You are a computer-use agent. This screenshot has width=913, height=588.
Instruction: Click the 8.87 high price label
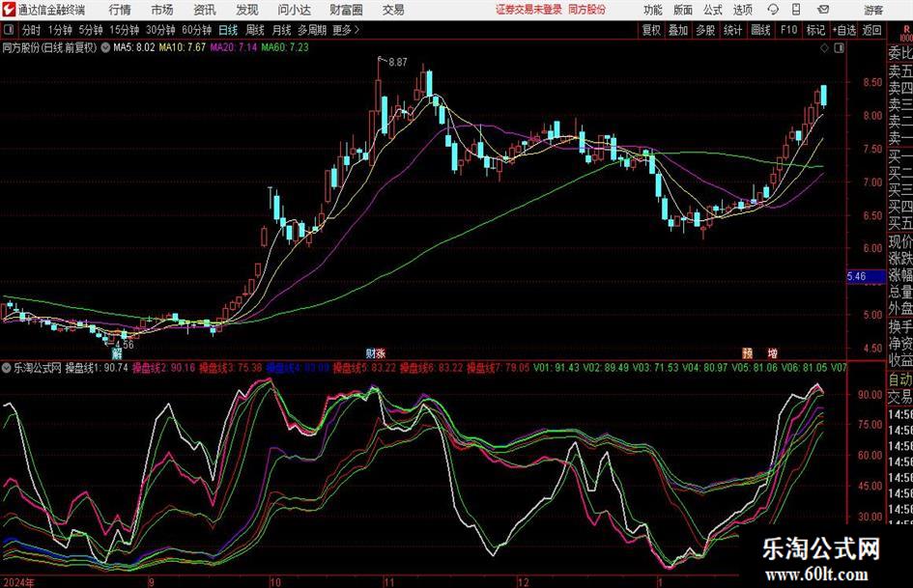398,63
